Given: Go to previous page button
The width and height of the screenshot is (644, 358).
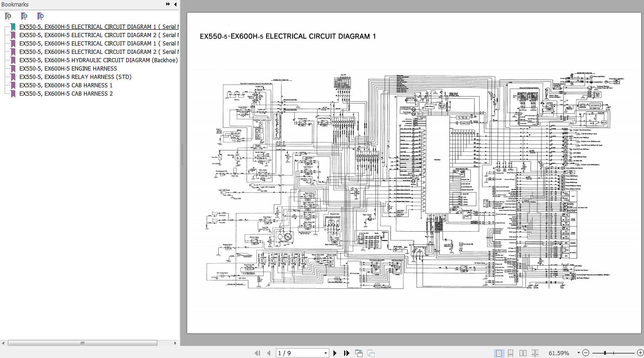Looking at the screenshot, I should pyautogui.click(x=268, y=353).
